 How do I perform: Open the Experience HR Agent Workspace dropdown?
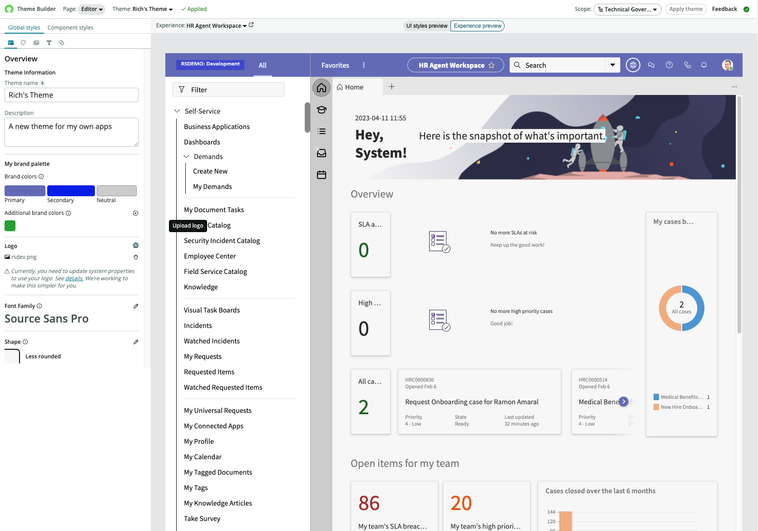pyautogui.click(x=216, y=26)
